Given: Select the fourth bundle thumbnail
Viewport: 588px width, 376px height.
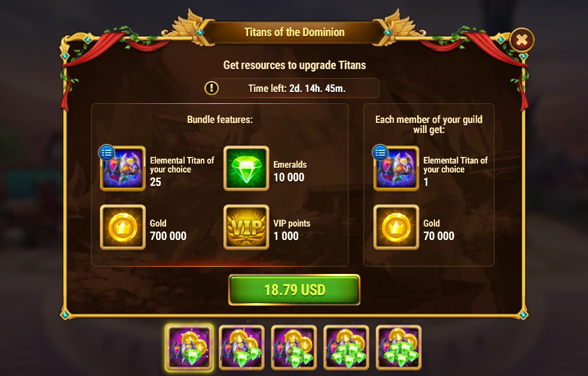Looking at the screenshot, I should pos(347,348).
